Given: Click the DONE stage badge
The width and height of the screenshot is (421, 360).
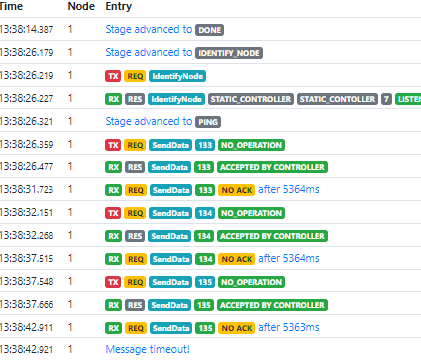Looking at the screenshot, I should 209,30.
